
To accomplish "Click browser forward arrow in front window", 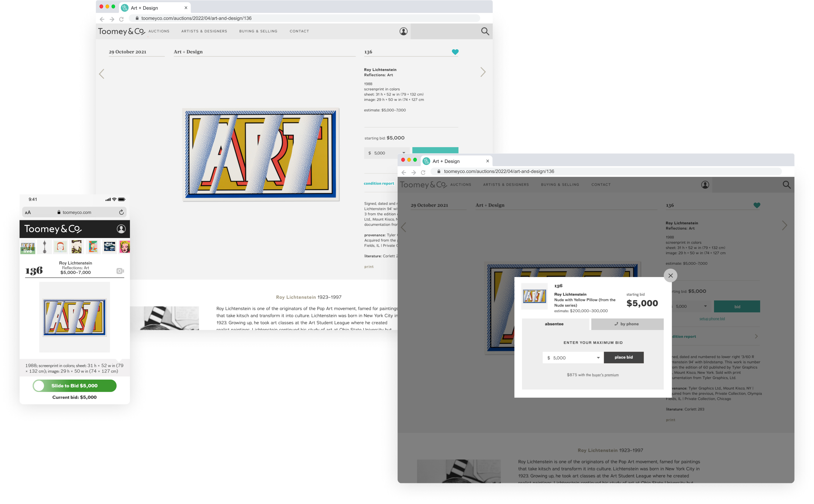I will point(414,172).
